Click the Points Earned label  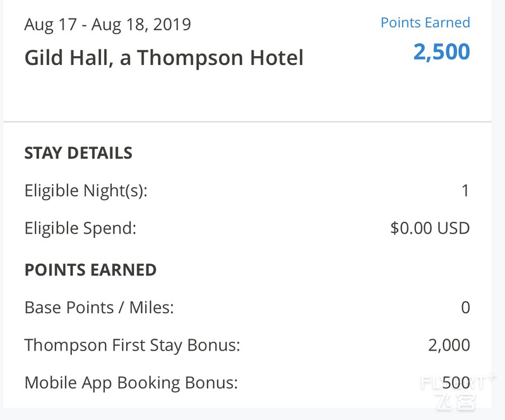pyautogui.click(x=425, y=23)
